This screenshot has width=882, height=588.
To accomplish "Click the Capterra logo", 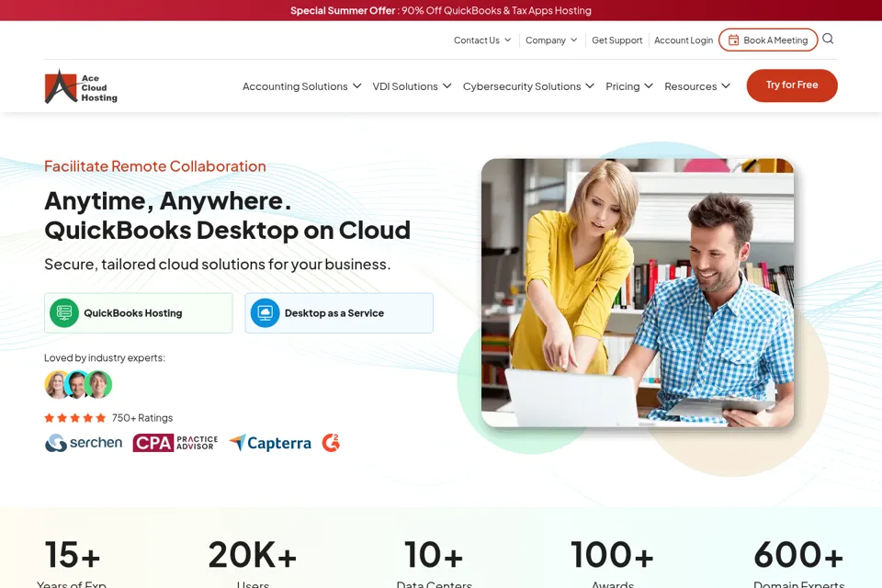I will click(270, 443).
